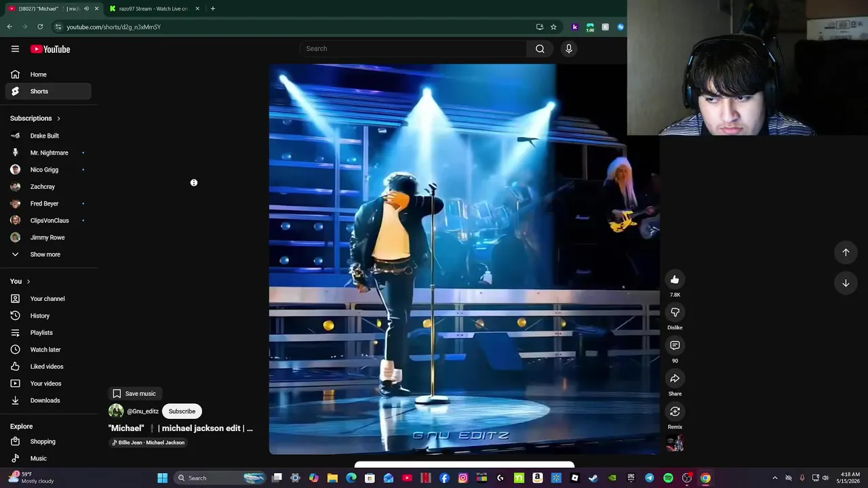This screenshot has height=488, width=868.
Task: Toggle the hamburger guide menu
Action: click(x=15, y=49)
